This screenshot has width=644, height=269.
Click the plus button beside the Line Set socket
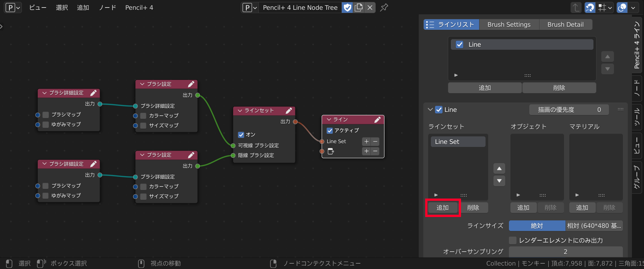366,142
